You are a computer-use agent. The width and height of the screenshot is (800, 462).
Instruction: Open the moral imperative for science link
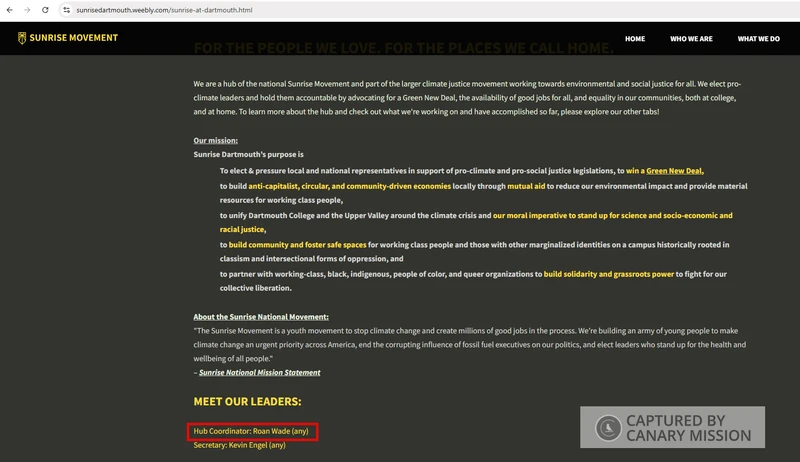point(612,215)
